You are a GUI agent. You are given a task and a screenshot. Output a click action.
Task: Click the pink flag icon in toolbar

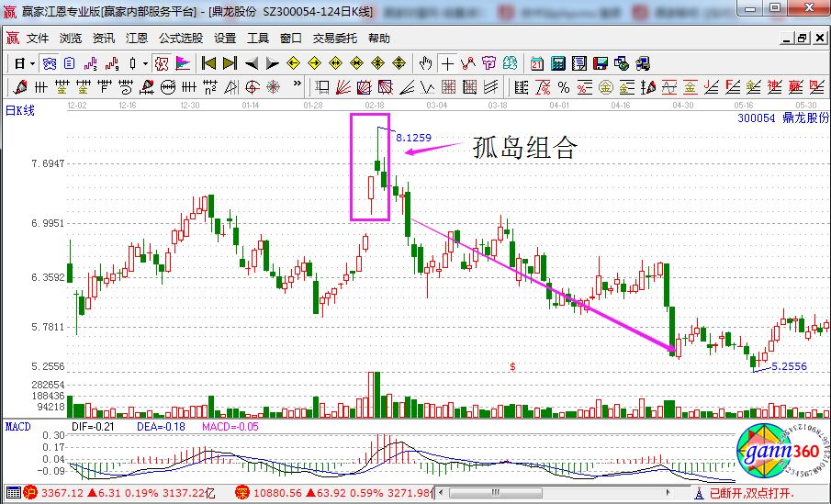(182, 63)
